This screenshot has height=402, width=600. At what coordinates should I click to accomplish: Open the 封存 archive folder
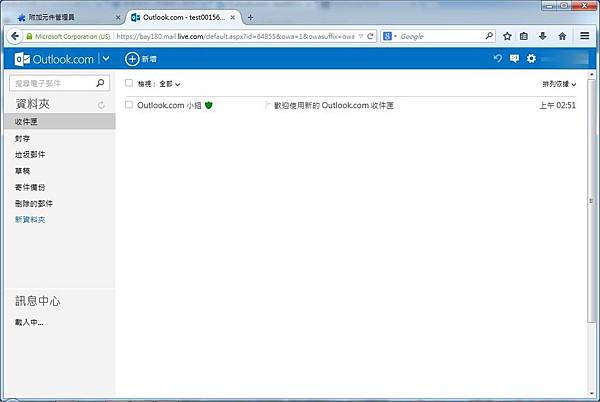point(22,138)
